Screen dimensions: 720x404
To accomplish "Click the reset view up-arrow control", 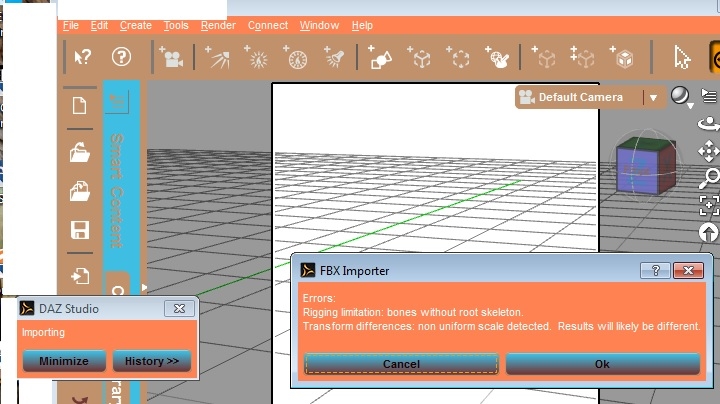I will coord(709,232).
